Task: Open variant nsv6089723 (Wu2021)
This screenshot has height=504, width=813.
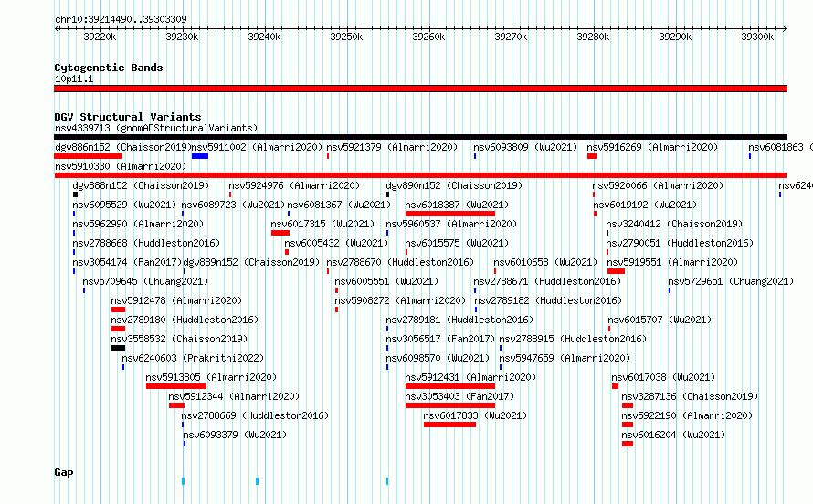Action: click(233, 205)
